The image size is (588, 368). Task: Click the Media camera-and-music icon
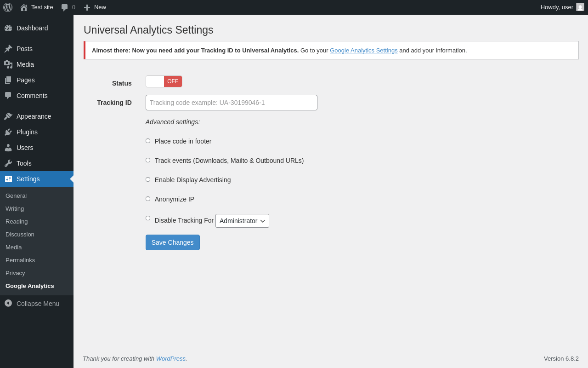[8, 64]
